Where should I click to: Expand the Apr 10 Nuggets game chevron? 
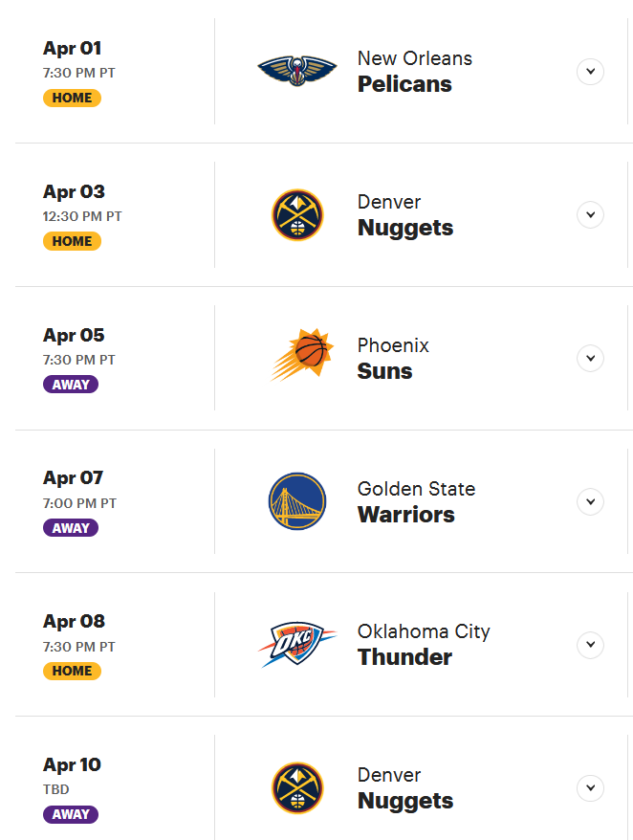(590, 788)
